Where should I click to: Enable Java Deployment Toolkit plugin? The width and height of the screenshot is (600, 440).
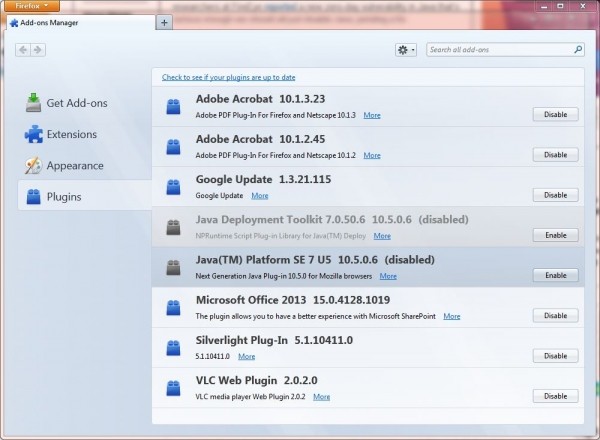click(556, 235)
